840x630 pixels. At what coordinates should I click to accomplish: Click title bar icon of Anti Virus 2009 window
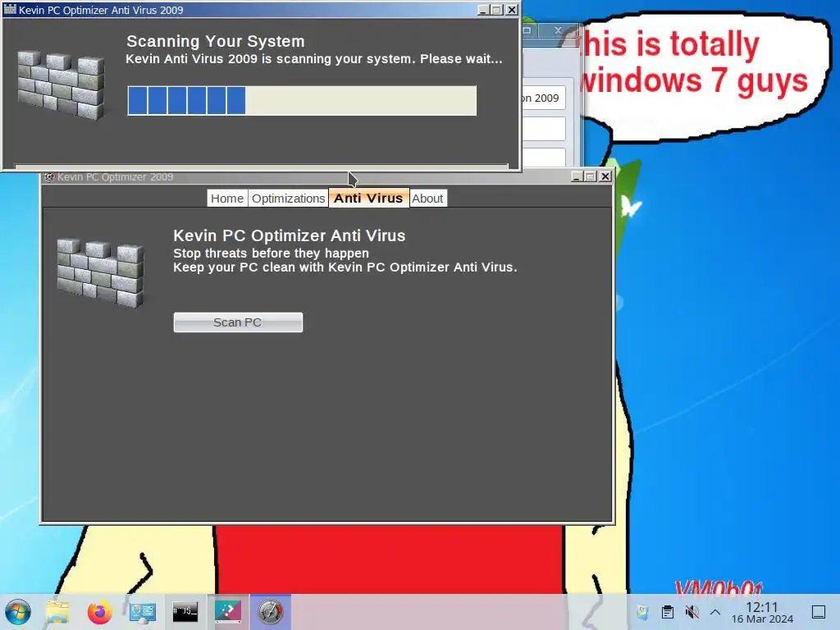[x=10, y=9]
